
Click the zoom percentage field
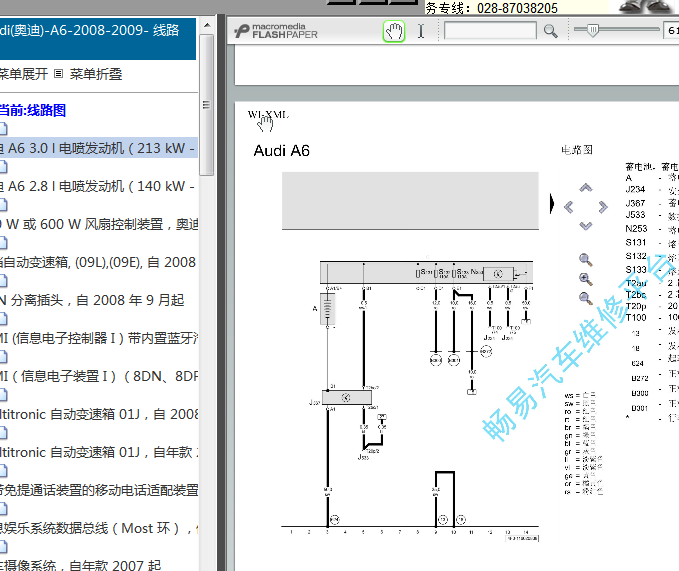click(671, 30)
